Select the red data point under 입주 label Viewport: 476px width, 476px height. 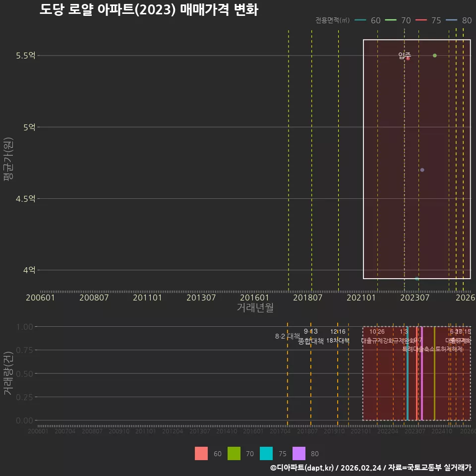[408, 59]
